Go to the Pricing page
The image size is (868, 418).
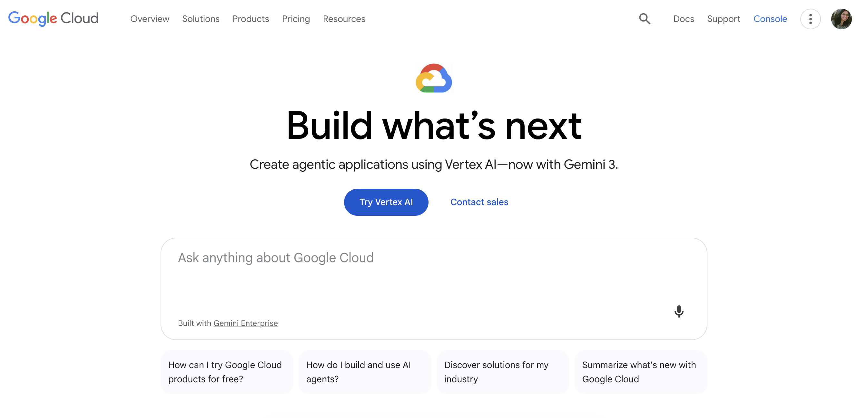pyautogui.click(x=296, y=19)
